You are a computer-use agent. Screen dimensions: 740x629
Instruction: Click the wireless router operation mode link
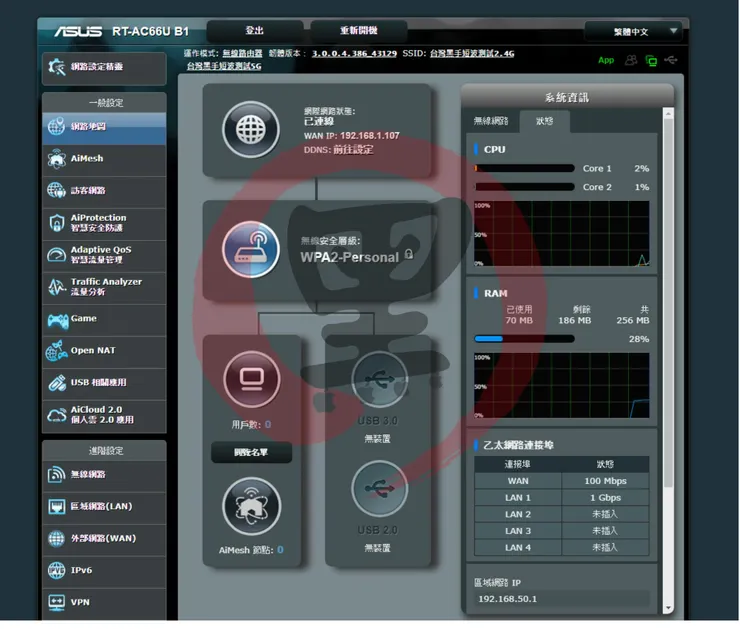point(242,53)
